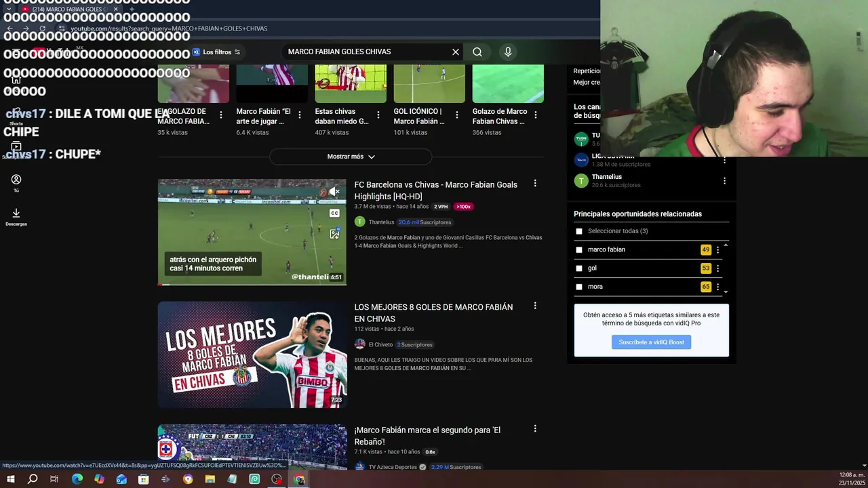Screen dimensions: 868x488
Task: Visit the Thantelius channel under the first result
Action: [x=381, y=222]
